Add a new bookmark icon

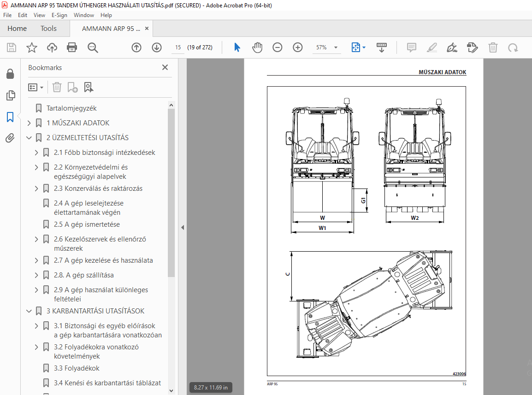tap(72, 87)
